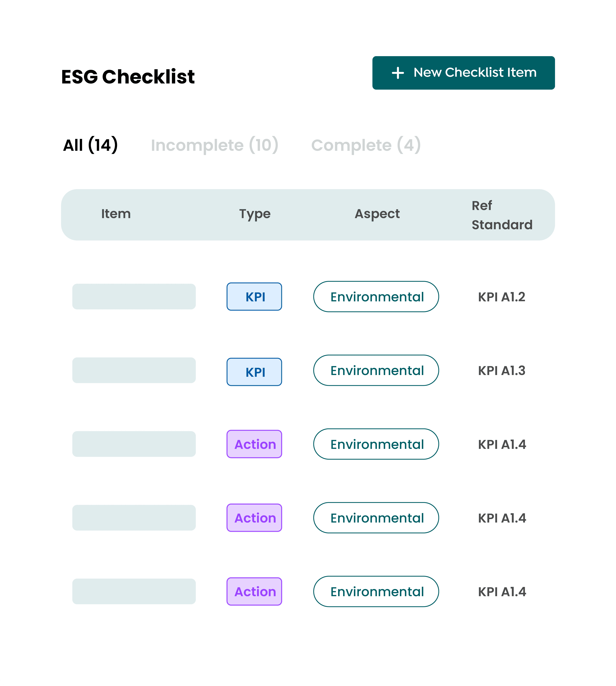This screenshot has height=686, width=616.
Task: Open the KPI A1.2 reference standard
Action: [501, 297]
